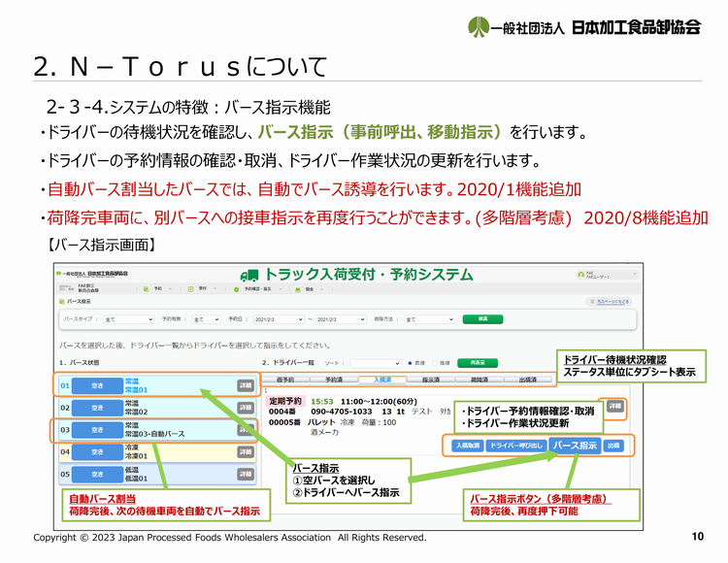This screenshot has width=728, height=563.
Task: Select the 空き button for berth 05
Action: pyautogui.click(x=97, y=475)
